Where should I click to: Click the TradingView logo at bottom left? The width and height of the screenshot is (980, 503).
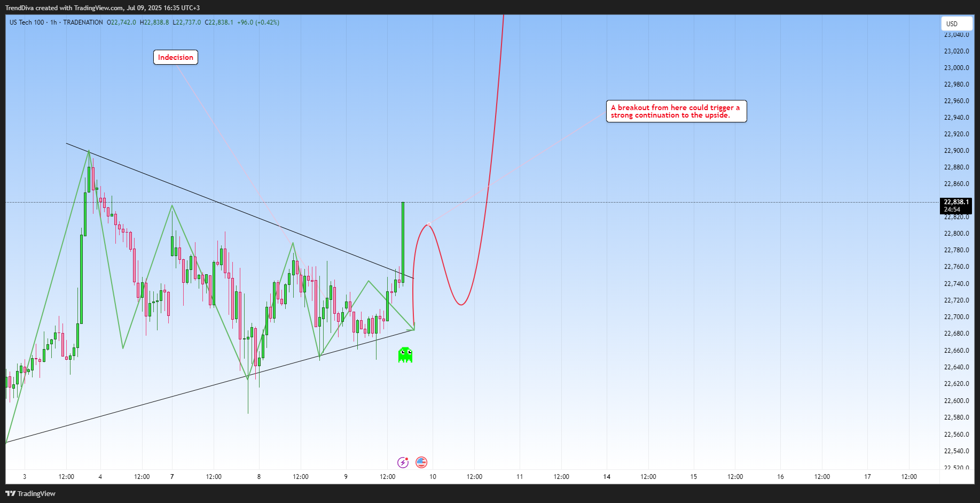click(30, 493)
